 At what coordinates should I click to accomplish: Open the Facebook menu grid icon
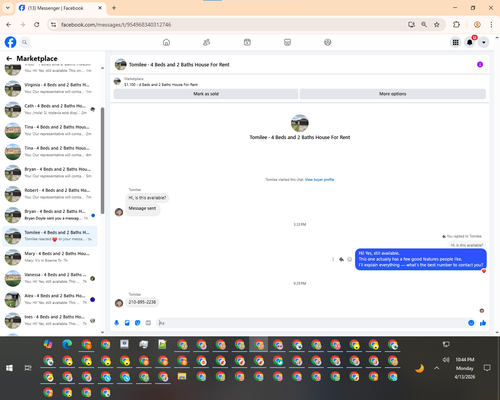pyautogui.click(x=455, y=42)
